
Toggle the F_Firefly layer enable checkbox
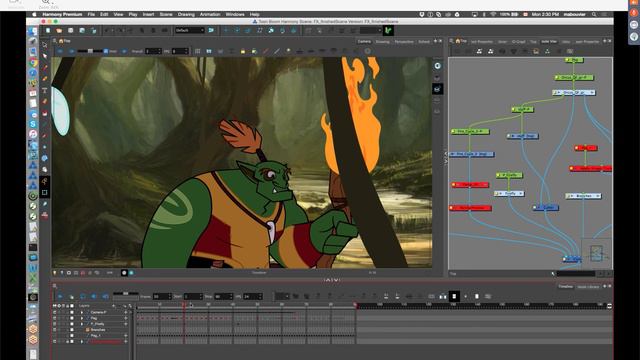(55, 324)
